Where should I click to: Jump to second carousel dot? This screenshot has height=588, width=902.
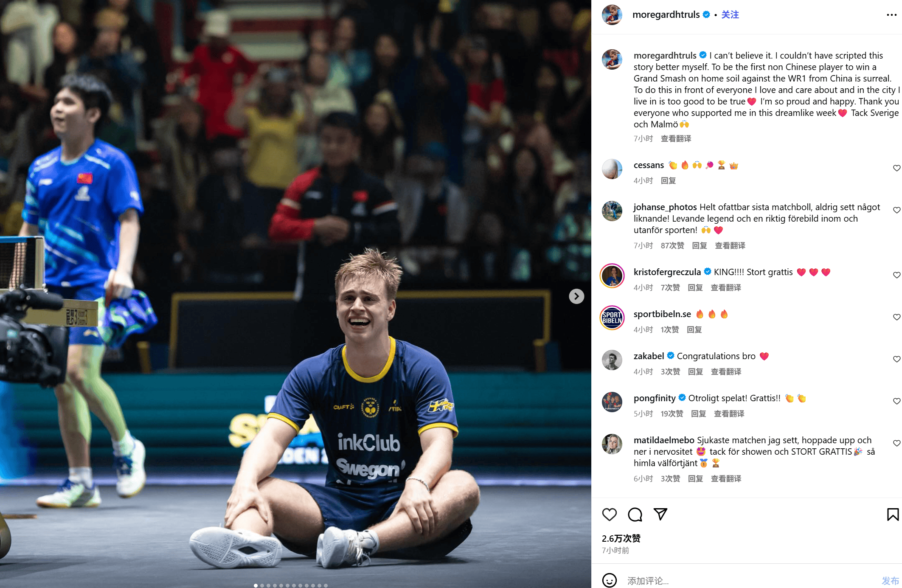262,585
